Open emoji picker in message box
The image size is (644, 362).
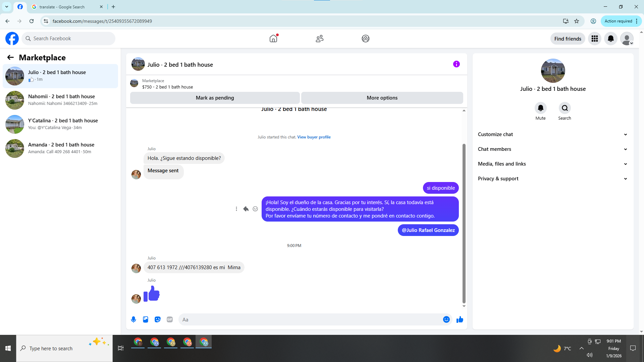(x=446, y=319)
